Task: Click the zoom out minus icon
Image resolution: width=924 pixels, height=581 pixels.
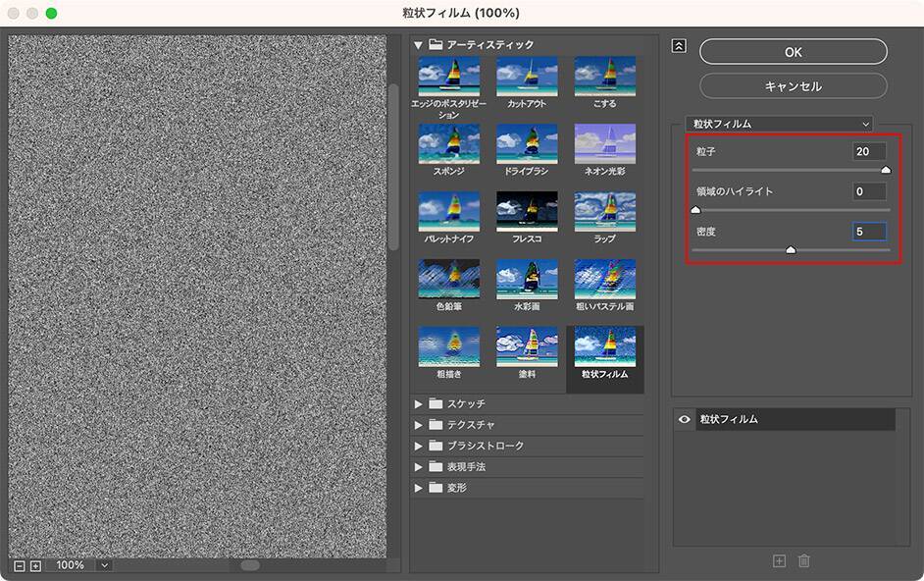Action: [20, 565]
